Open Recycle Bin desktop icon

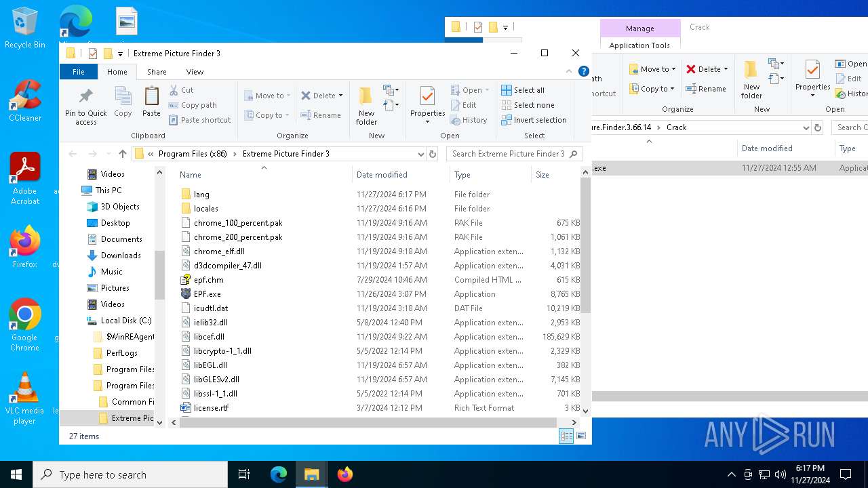(25, 28)
